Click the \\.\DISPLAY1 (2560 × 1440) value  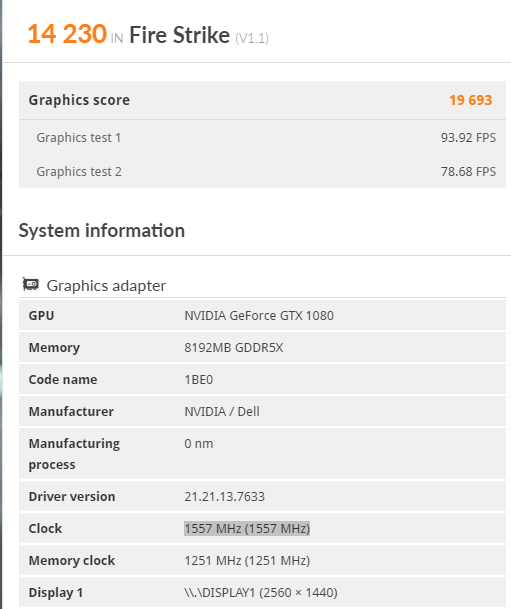tap(261, 593)
